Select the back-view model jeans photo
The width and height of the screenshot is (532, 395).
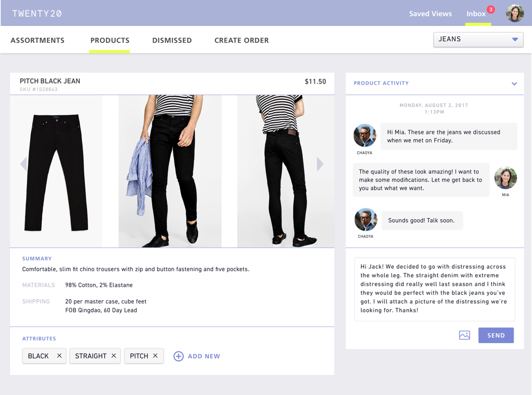pyautogui.click(x=286, y=171)
